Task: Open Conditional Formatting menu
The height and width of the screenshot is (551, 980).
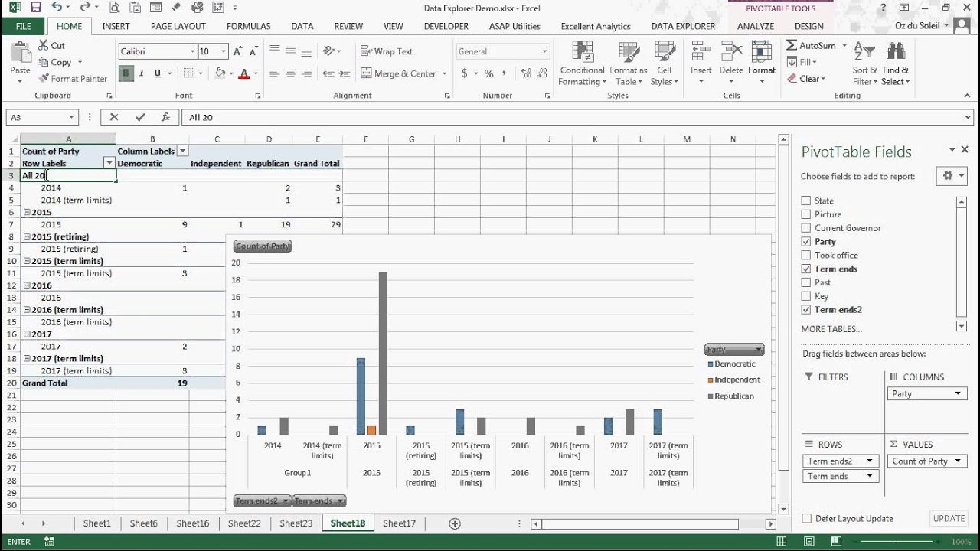Action: pyautogui.click(x=582, y=64)
